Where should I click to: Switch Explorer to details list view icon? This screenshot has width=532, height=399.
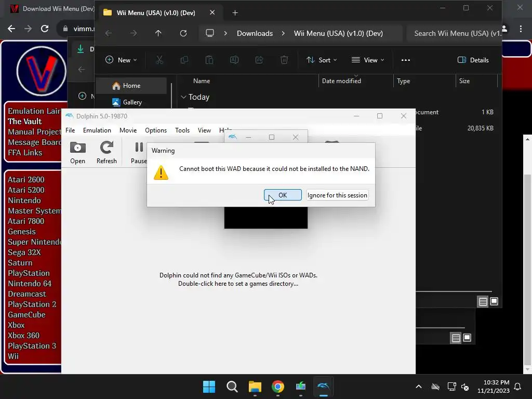[483, 301]
